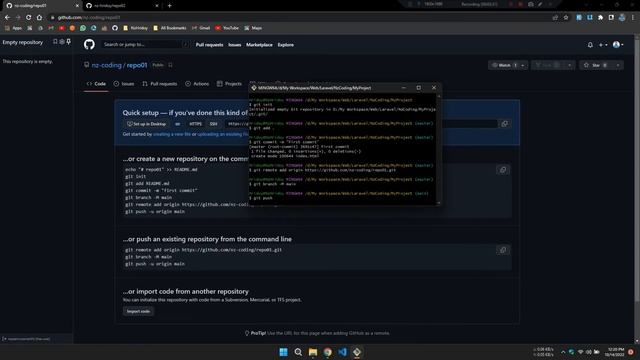640x360 pixels.
Task: Click the MINGW64 terminal window title icon
Action: 253,88
